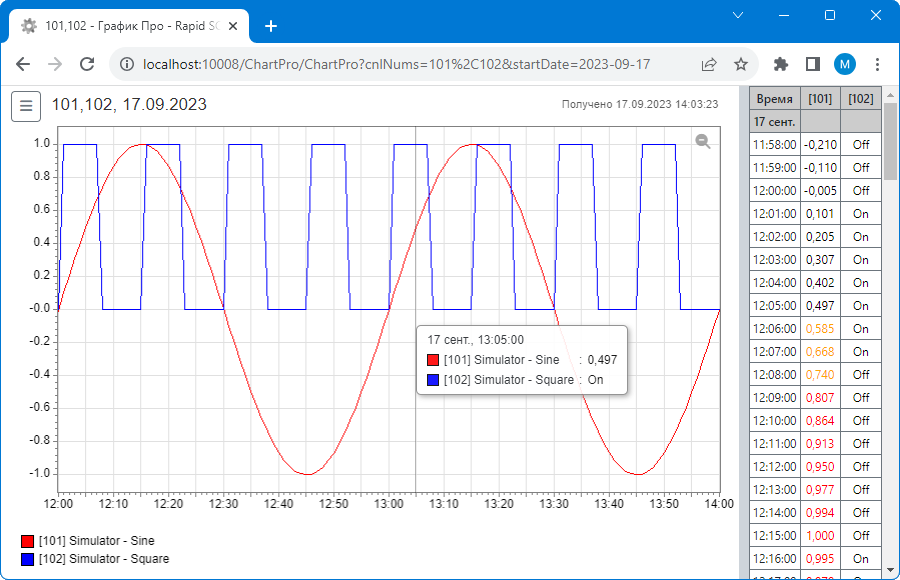Open the browser extensions puzzle icon
Image resolution: width=900 pixels, height=580 pixels.
point(781,64)
